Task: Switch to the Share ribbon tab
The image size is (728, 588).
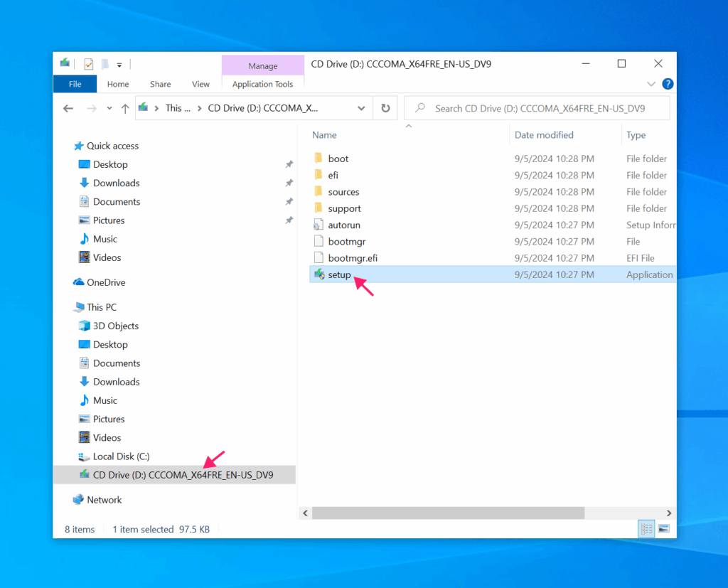Action: tap(160, 84)
